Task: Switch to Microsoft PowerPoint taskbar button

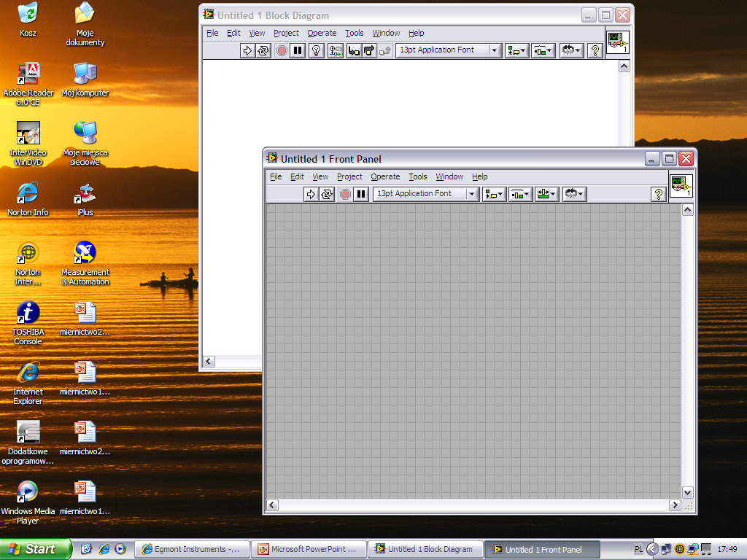Action: pyautogui.click(x=309, y=550)
